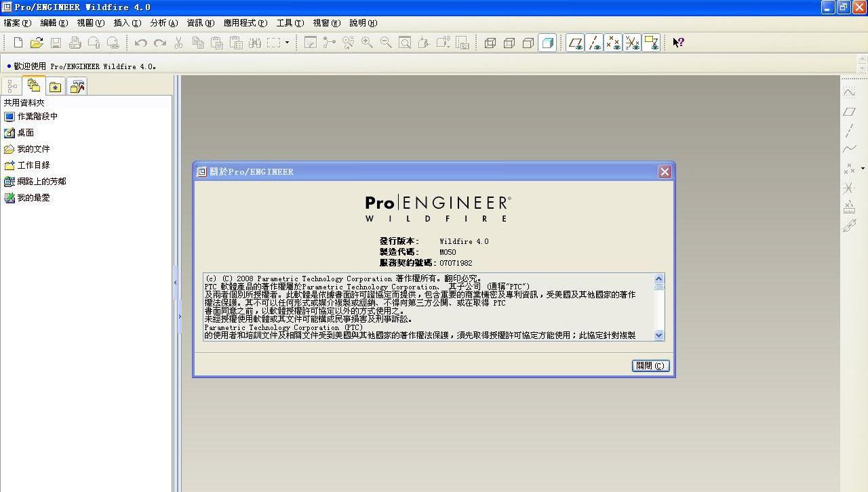Screen dimensions: 868x492
Task: Click the Save disk icon
Action: 56,43
